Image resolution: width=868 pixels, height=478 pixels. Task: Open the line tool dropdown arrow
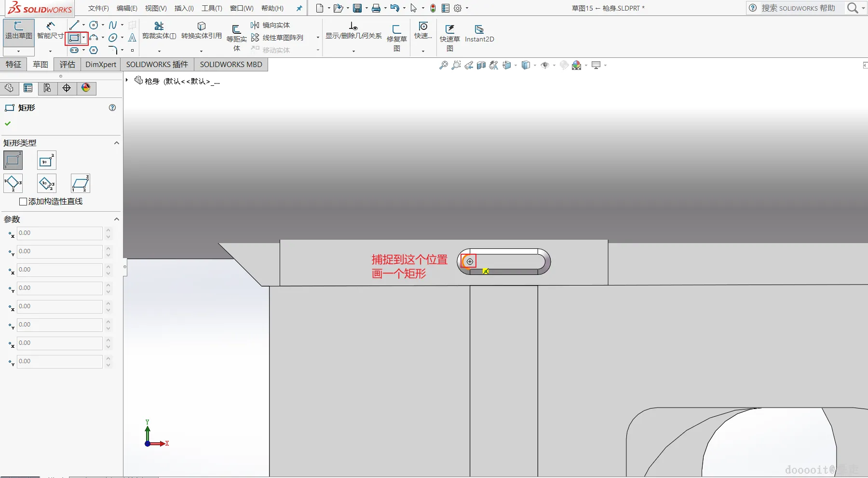pyautogui.click(x=83, y=25)
